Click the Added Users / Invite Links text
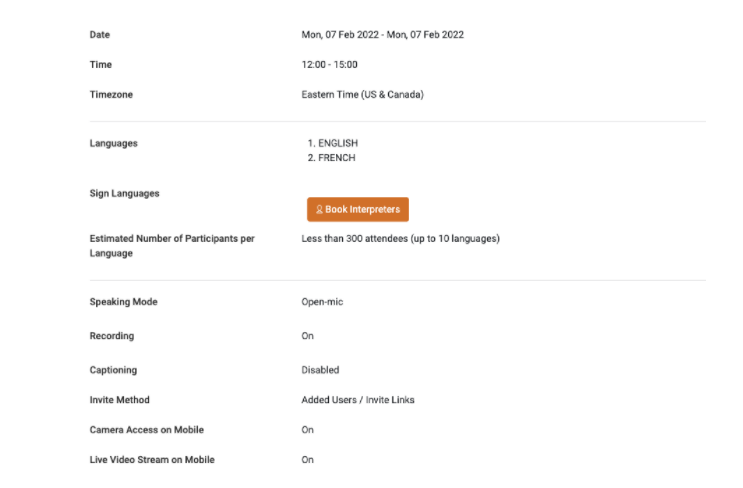Screen dimensions: 743x488 [x=358, y=400]
